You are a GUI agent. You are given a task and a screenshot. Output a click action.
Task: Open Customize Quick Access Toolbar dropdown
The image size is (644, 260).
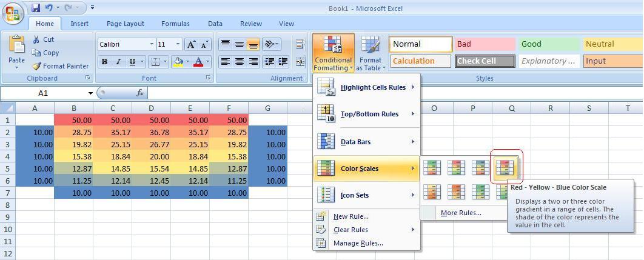[92, 7]
